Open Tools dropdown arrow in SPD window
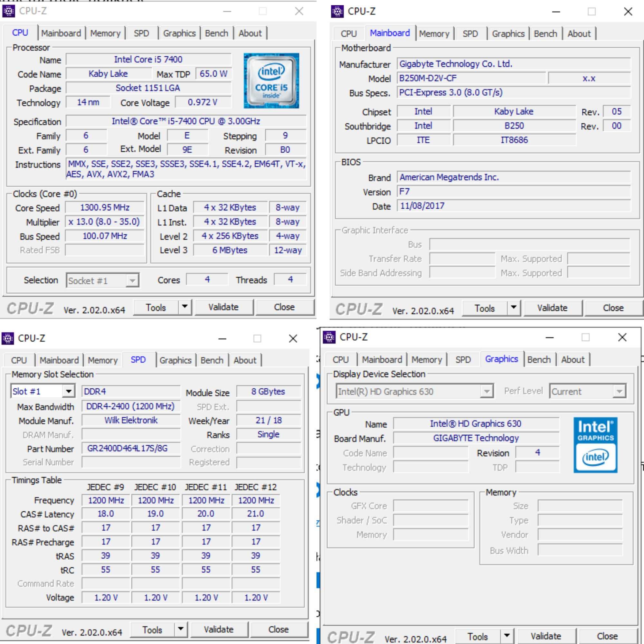Screen dimensions: 644x644 [x=181, y=629]
